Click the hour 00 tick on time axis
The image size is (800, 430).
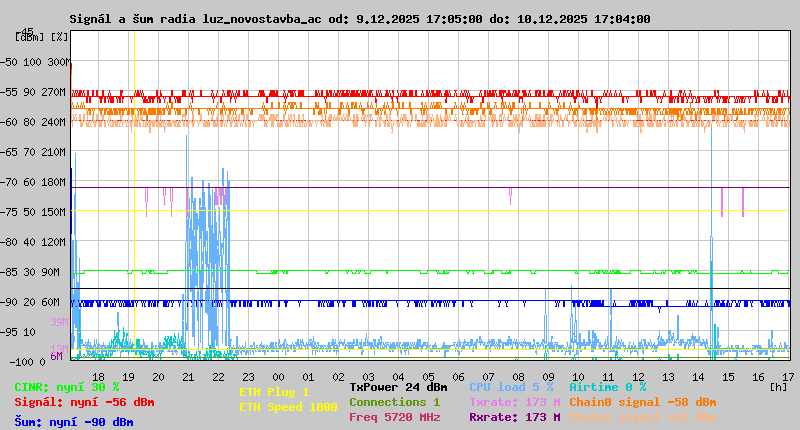tap(278, 375)
